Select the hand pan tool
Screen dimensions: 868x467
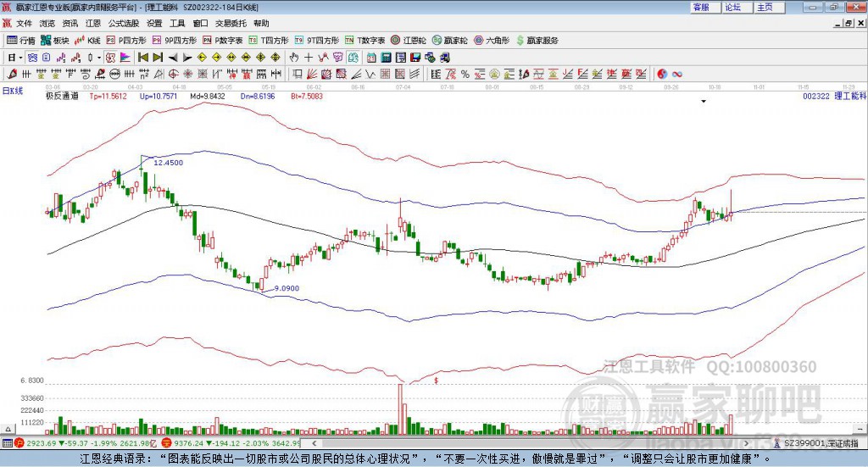pyautogui.click(x=294, y=58)
